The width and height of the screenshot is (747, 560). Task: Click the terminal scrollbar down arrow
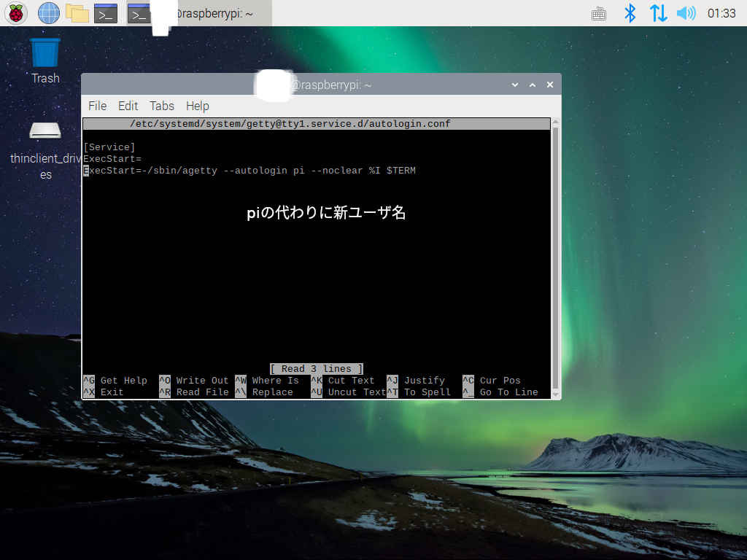pyautogui.click(x=555, y=394)
